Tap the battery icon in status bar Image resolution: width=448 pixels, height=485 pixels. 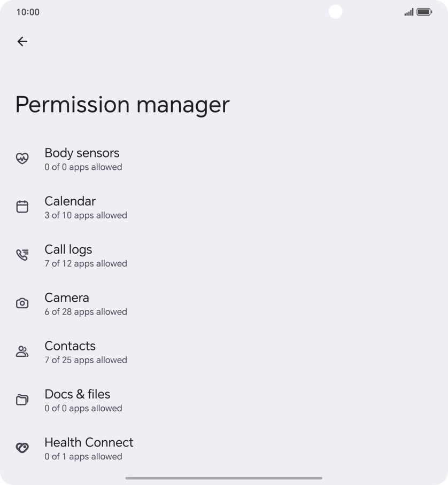[x=424, y=12]
